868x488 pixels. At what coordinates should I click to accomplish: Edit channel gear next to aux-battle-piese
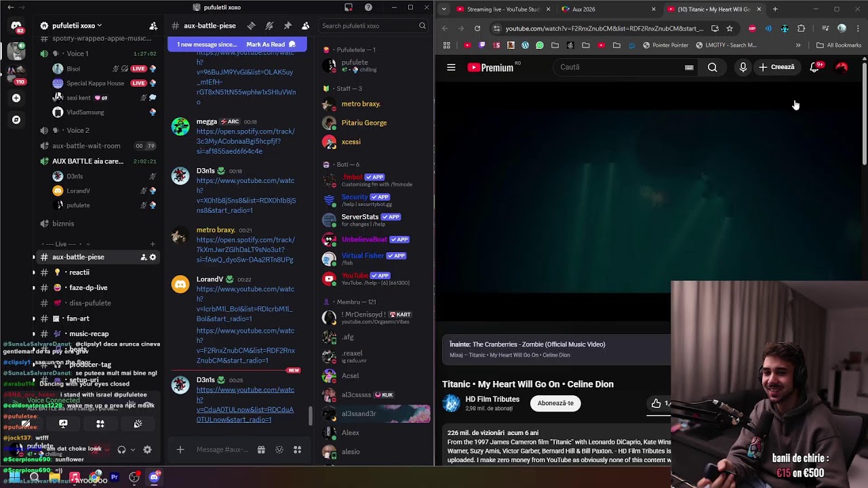pyautogui.click(x=153, y=257)
